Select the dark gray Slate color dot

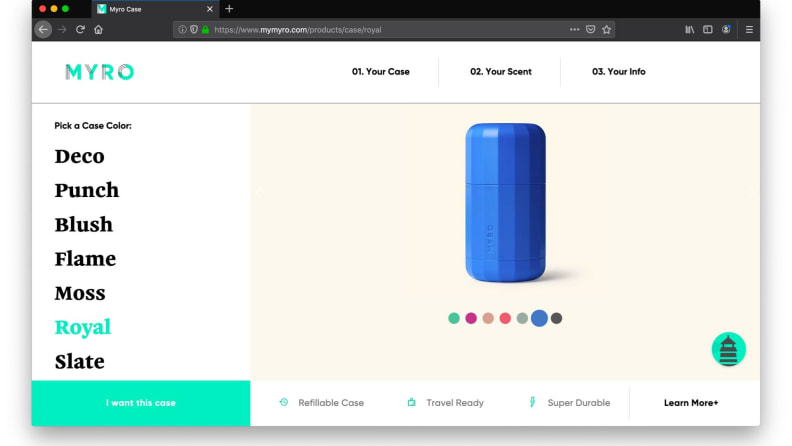pos(556,318)
